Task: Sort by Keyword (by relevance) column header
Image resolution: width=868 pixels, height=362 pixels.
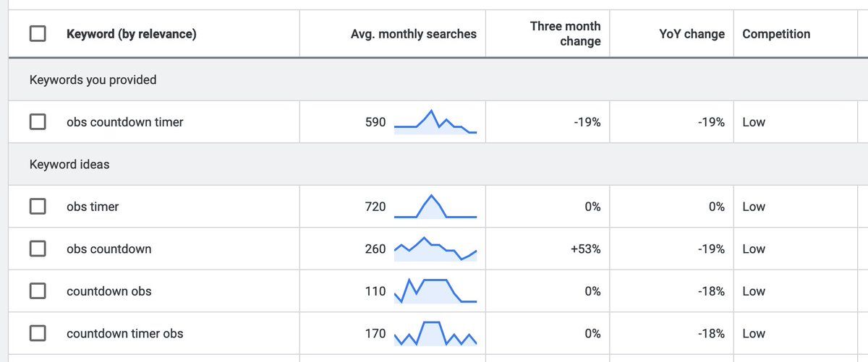Action: 131,34
